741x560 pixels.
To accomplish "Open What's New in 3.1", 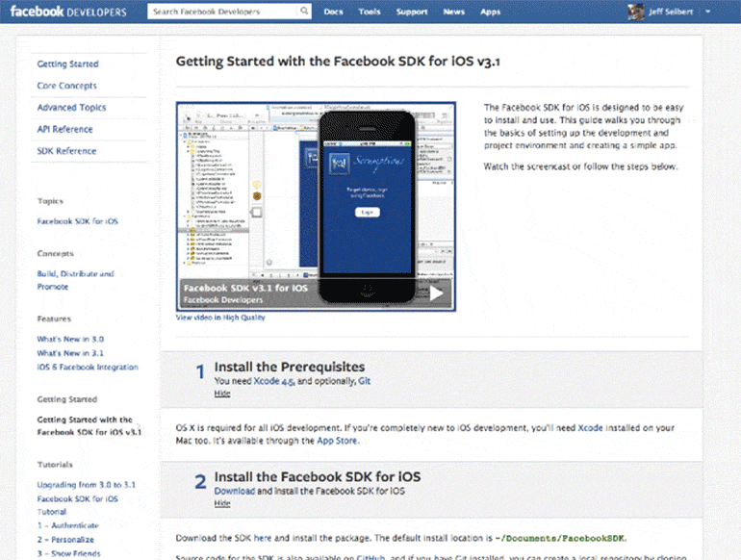I will tap(70, 353).
